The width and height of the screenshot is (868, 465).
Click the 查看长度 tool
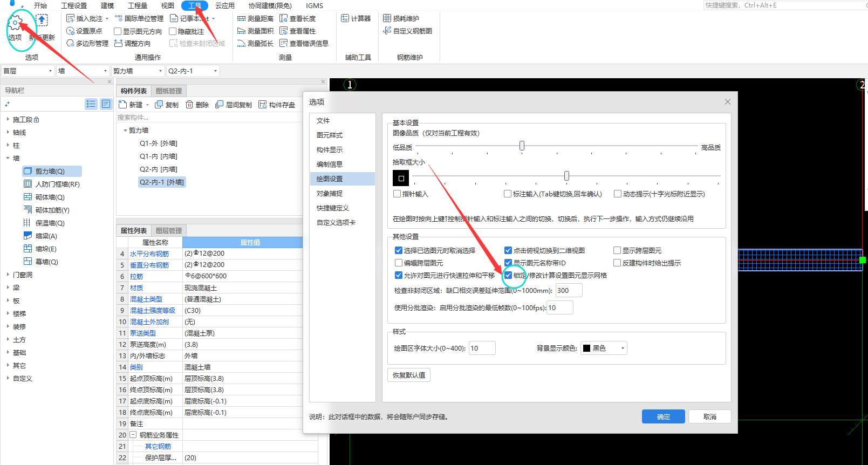tap(298, 18)
